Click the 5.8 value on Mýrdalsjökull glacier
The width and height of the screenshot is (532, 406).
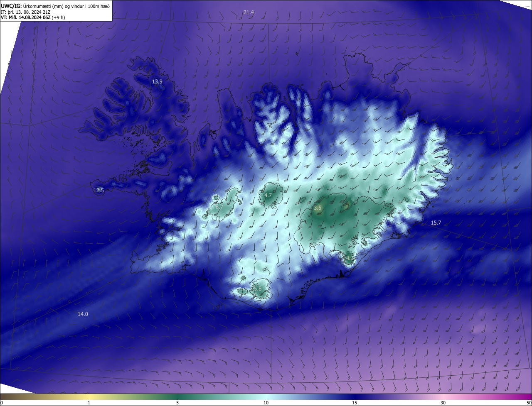point(258,289)
